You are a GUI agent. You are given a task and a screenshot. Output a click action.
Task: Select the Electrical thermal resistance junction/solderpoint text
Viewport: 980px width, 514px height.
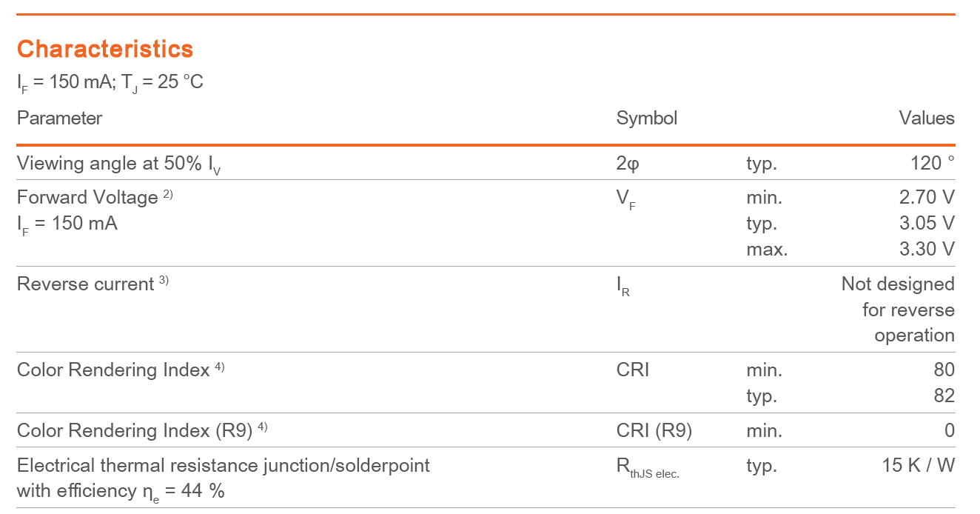pos(224,466)
